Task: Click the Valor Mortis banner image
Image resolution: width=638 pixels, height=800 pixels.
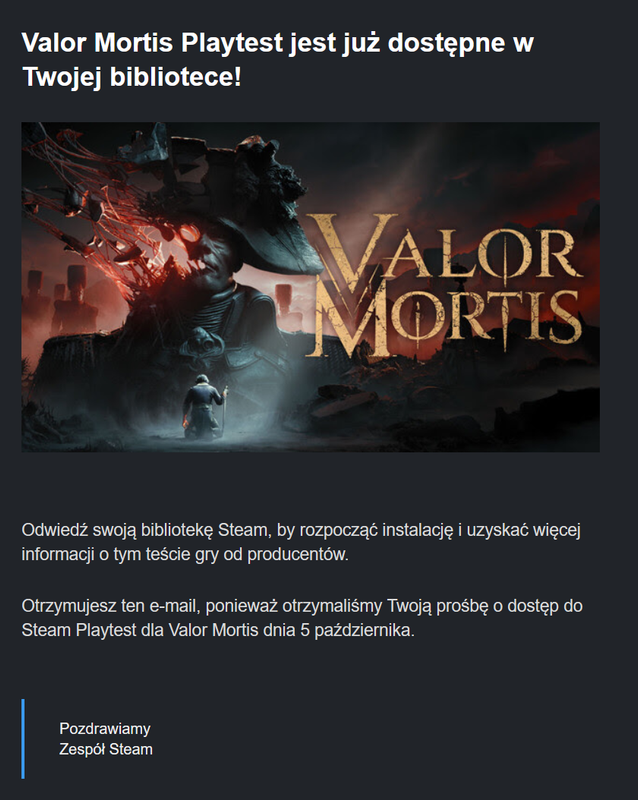Action: [310, 287]
